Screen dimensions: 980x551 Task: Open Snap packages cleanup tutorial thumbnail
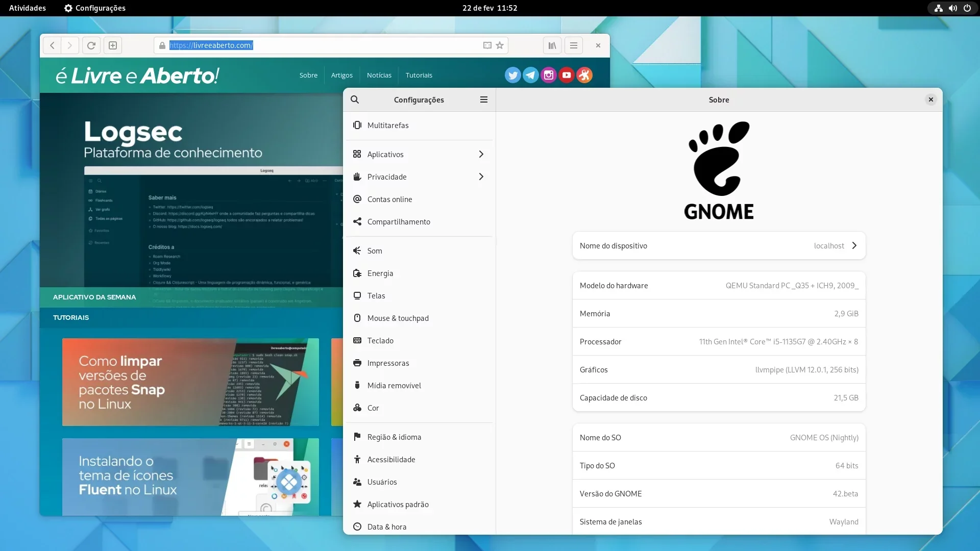click(190, 382)
